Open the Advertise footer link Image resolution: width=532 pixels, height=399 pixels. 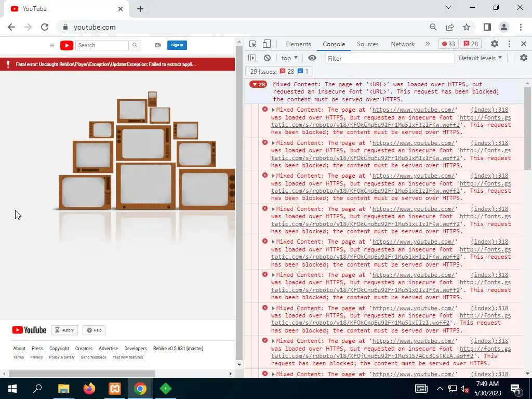click(108, 349)
